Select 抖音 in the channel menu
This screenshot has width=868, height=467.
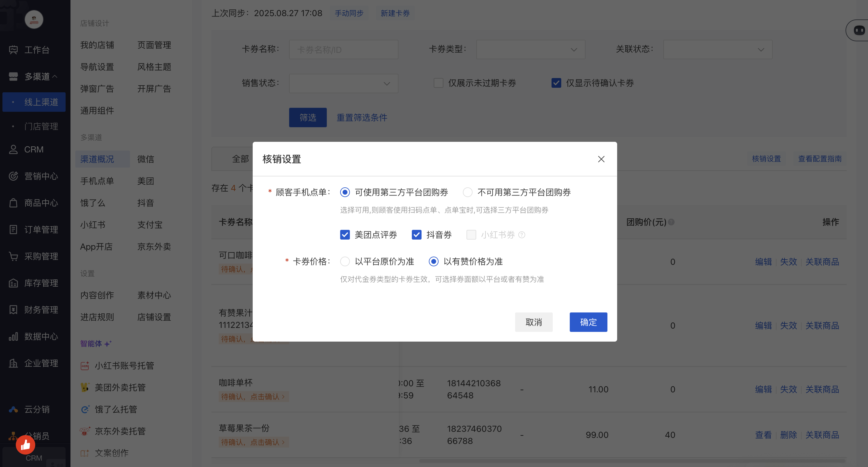click(x=145, y=203)
